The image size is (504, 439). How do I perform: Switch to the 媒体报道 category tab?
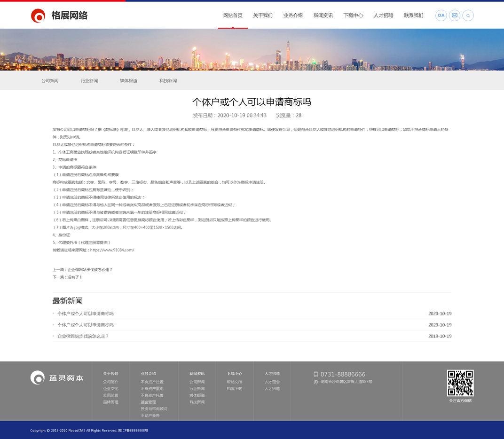click(x=128, y=81)
